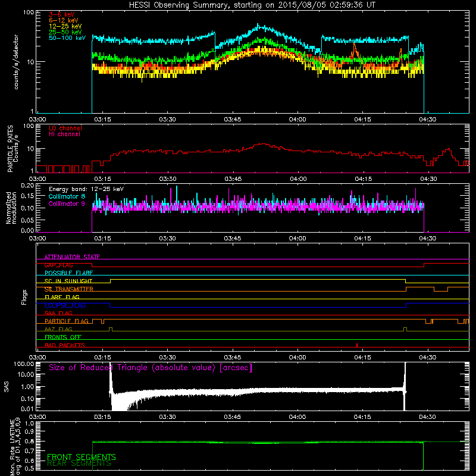The height and width of the screenshot is (476, 476).
Task: Click the 03:30 time label under the modulation panel
Action: 168,239
